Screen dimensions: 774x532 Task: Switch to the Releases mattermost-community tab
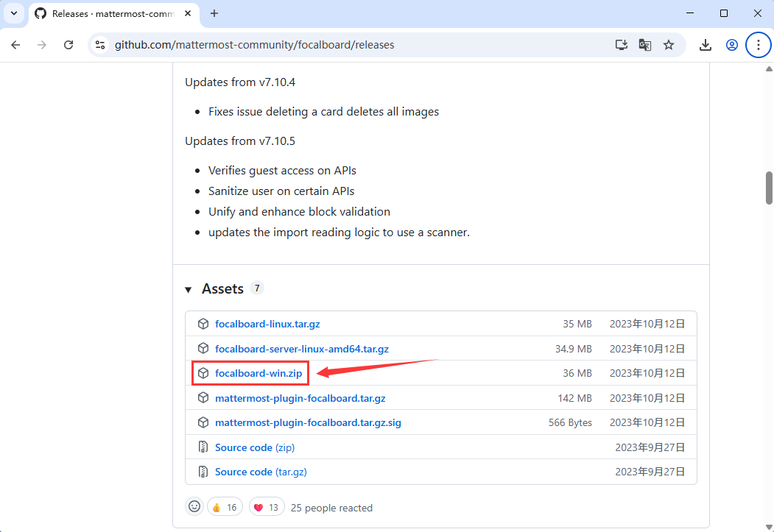click(x=113, y=14)
